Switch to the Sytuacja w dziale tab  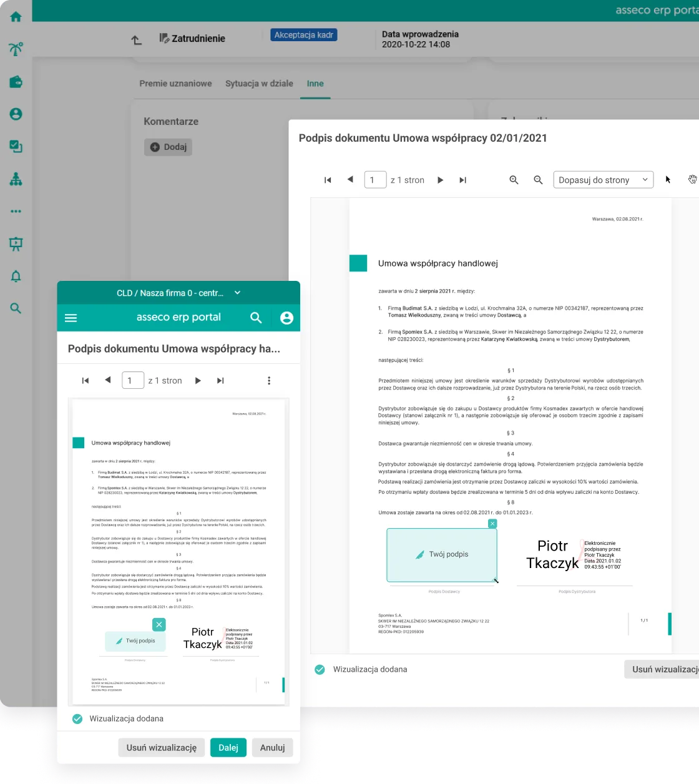pos(259,84)
